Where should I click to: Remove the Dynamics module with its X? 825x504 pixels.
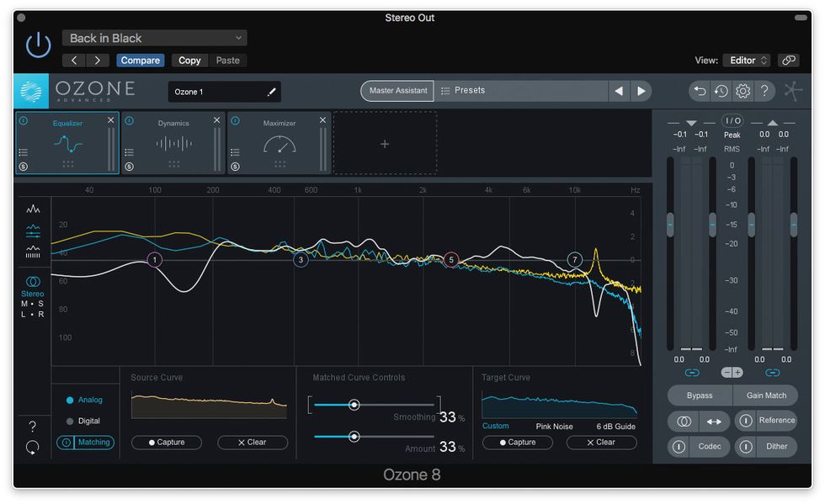point(216,120)
